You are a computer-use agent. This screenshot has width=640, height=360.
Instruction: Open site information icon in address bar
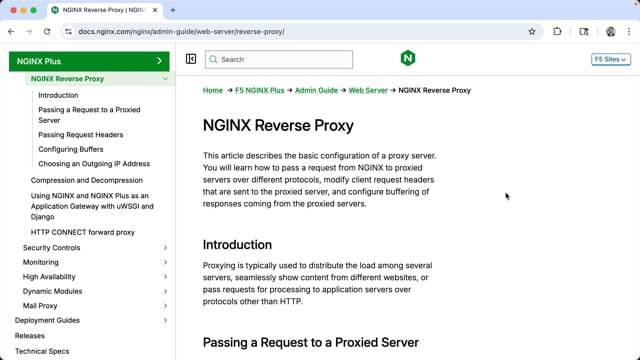[x=68, y=31]
